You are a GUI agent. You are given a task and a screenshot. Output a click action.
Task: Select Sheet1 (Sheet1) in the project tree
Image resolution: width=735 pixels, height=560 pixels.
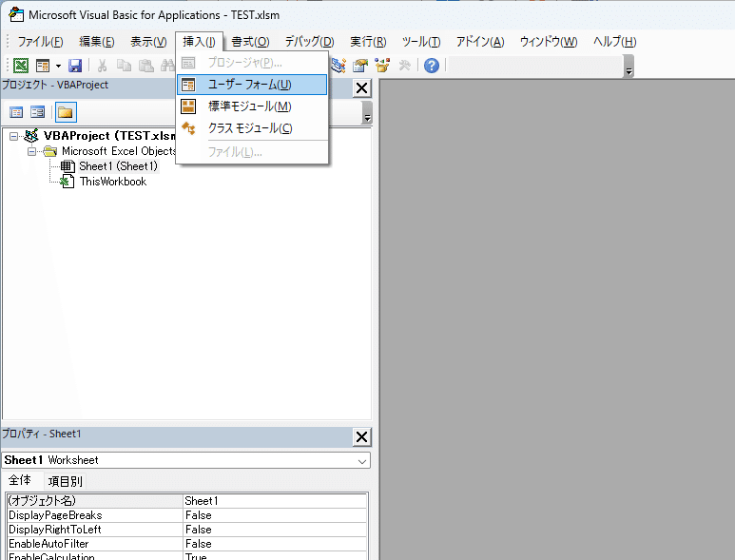coord(118,166)
